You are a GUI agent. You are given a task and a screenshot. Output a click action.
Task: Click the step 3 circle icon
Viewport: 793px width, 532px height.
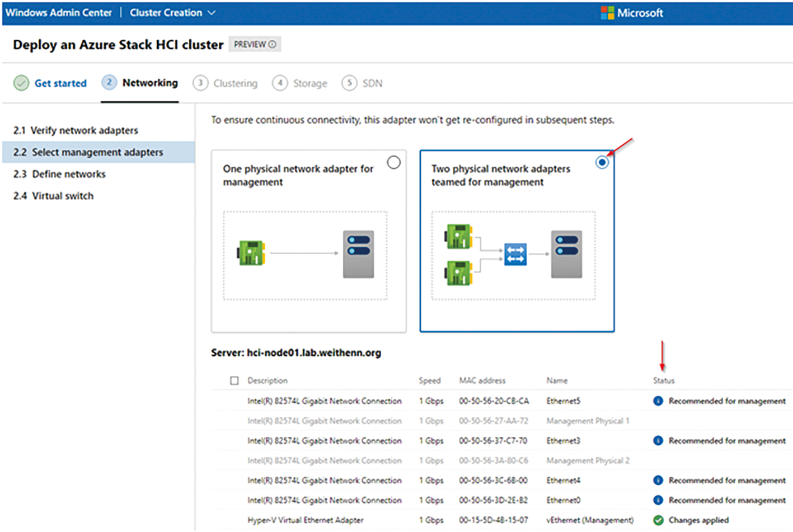tap(200, 83)
